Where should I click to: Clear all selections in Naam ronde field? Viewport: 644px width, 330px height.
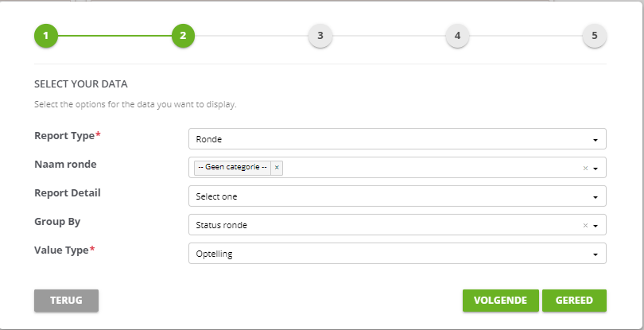point(585,168)
